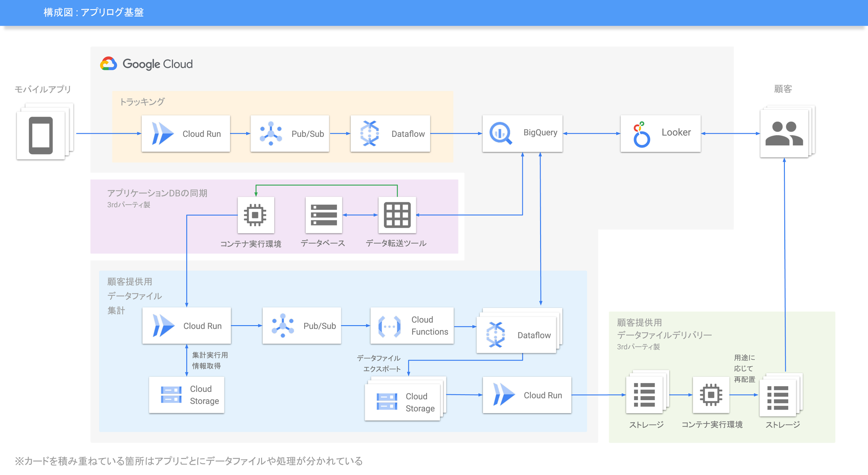Click コンテナ実行環境 label in the DB sync section

251,244
